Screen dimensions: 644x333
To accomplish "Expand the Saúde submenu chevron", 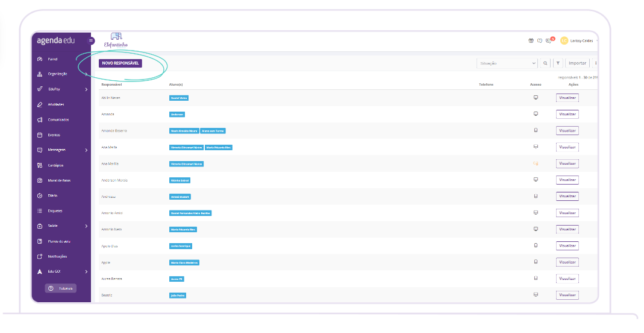I will click(x=86, y=226).
